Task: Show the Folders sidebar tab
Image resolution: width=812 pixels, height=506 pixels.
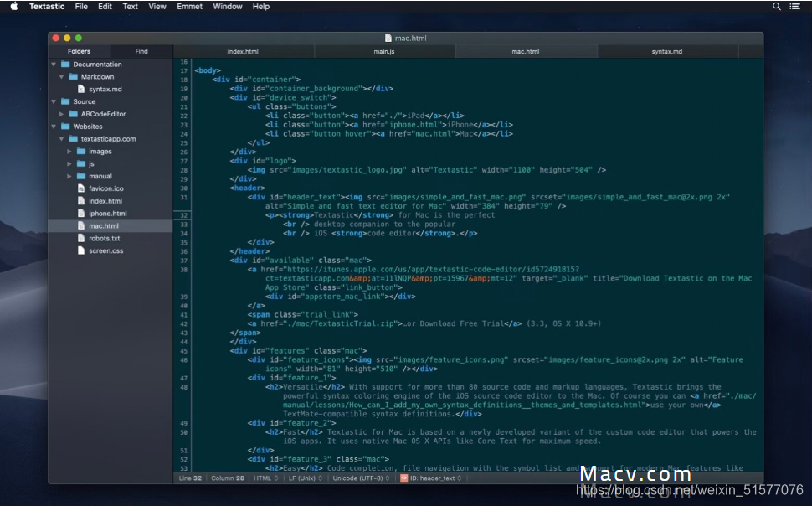Action: pos(80,51)
